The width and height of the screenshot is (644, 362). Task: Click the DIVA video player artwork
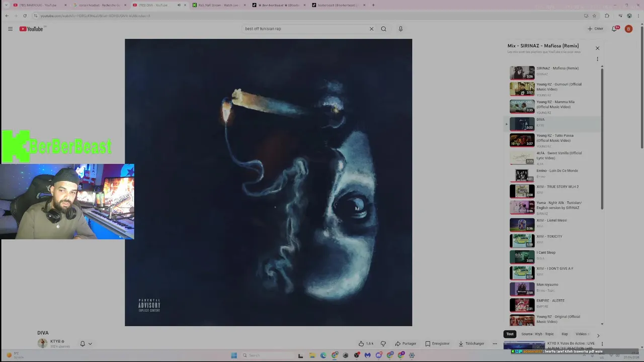click(268, 183)
